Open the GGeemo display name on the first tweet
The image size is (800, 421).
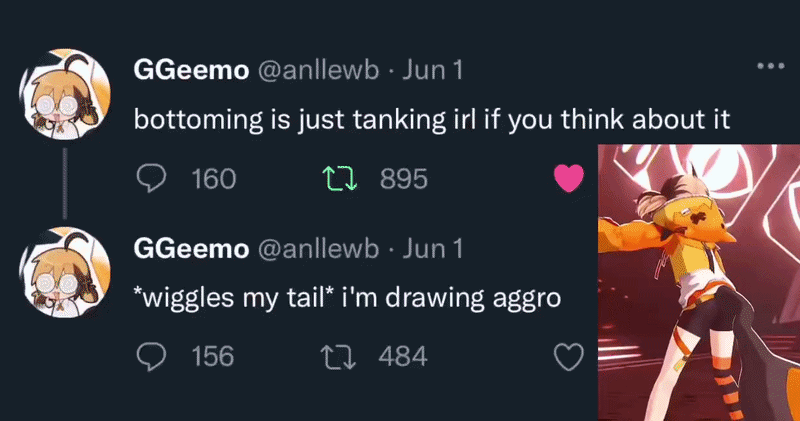pyautogui.click(x=191, y=71)
